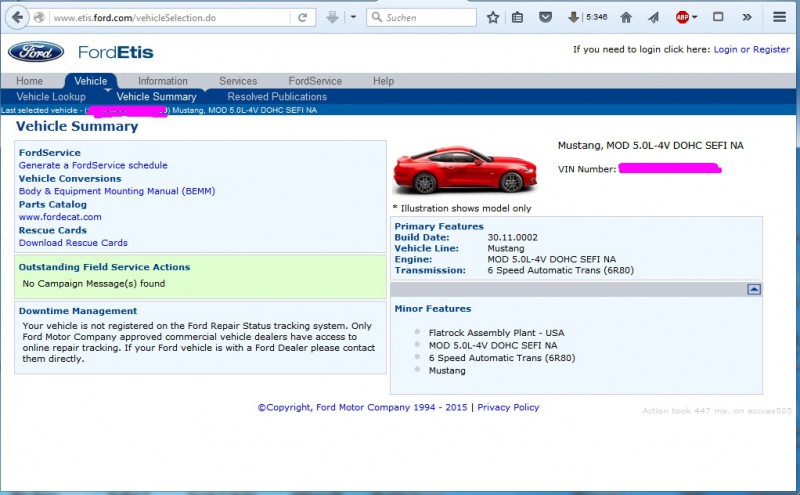The image size is (800, 495).
Task: Visit www.fordecat.com link
Action: pyautogui.click(x=60, y=216)
